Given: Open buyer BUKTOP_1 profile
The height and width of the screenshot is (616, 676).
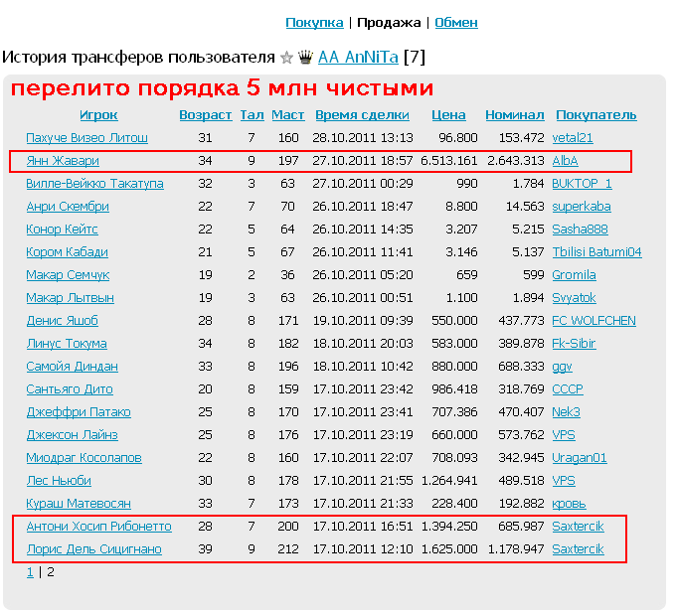Looking at the screenshot, I should 582,184.
